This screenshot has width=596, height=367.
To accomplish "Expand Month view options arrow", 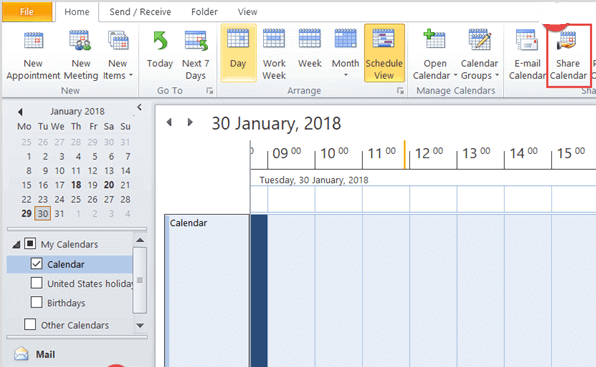I will click(346, 75).
